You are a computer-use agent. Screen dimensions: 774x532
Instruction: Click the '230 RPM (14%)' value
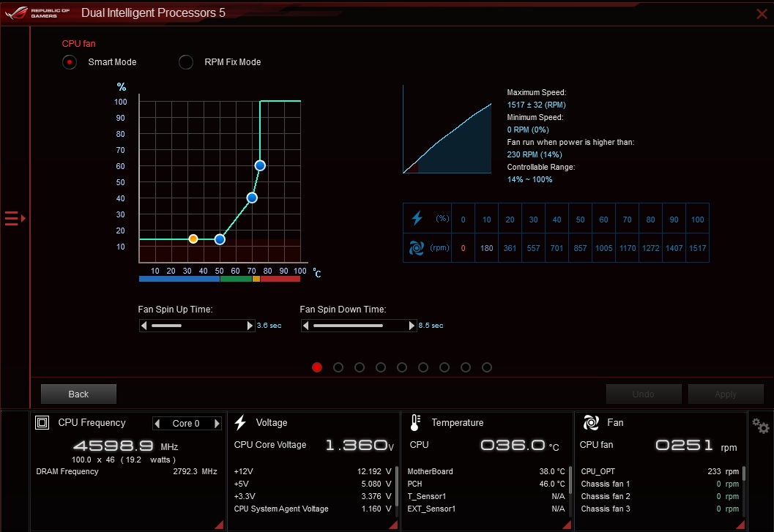535,154
